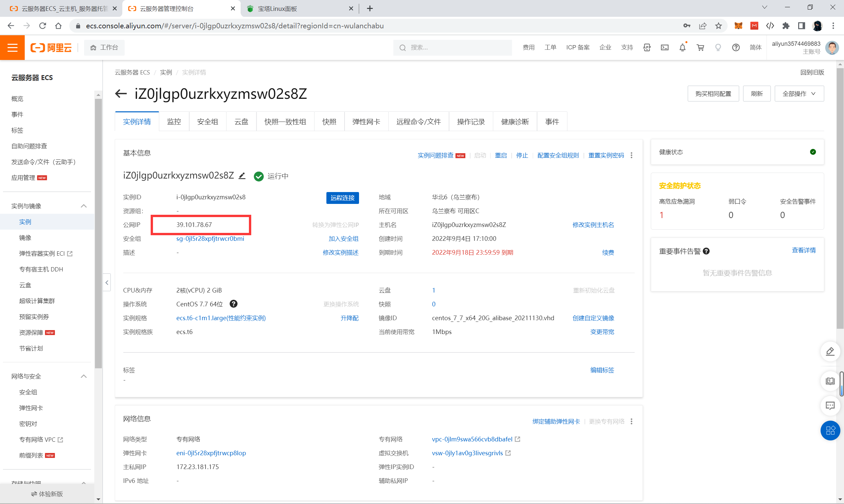Click the 变更带宽 link

(x=602, y=332)
